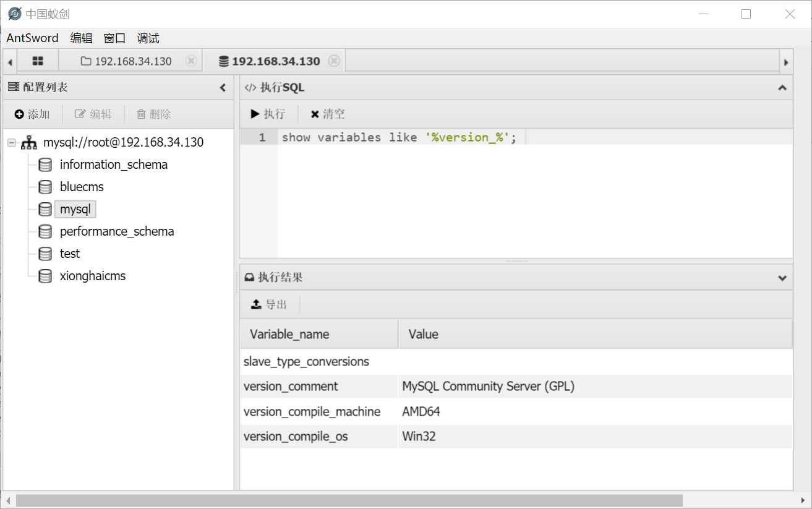Click the 执行结果 inbox icon
Image resolution: width=812 pixels, height=509 pixels.
click(x=250, y=278)
